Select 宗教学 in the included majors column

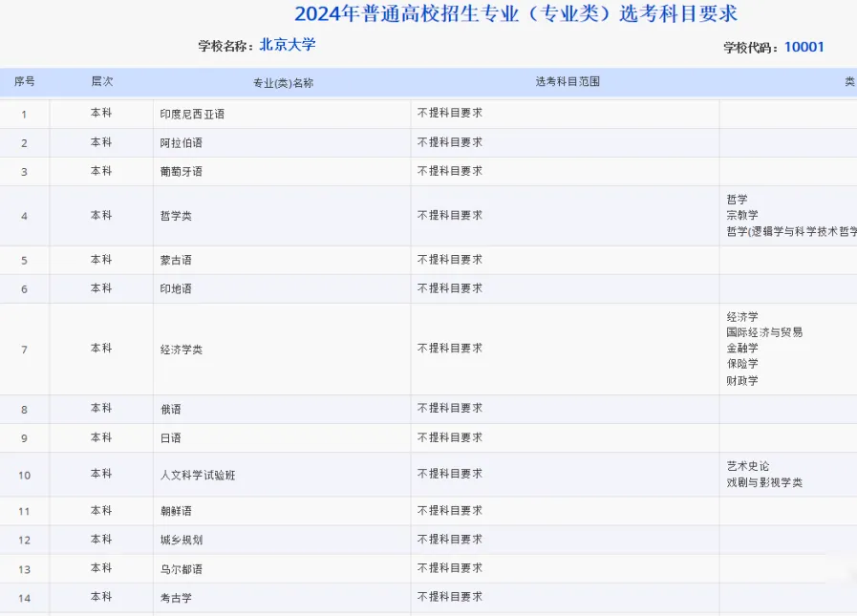(742, 215)
